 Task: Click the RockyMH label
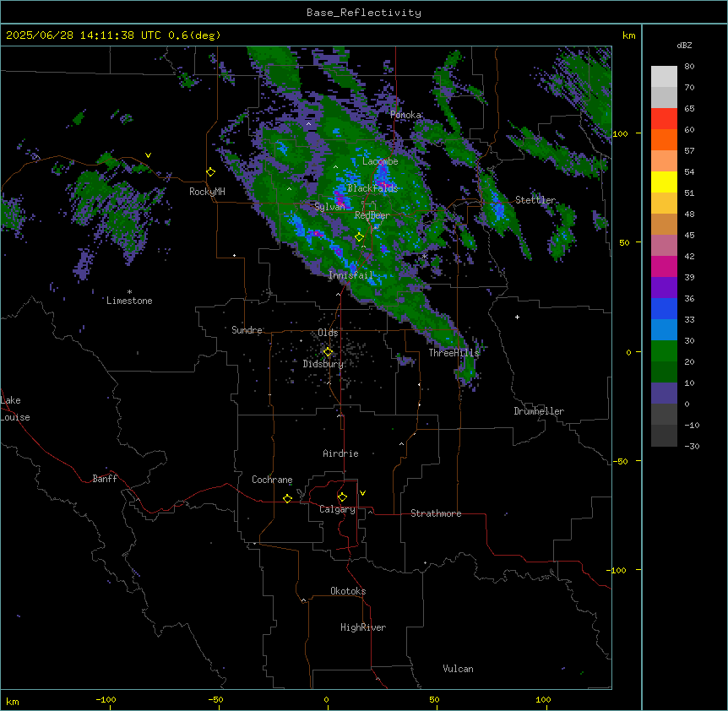tap(207, 192)
